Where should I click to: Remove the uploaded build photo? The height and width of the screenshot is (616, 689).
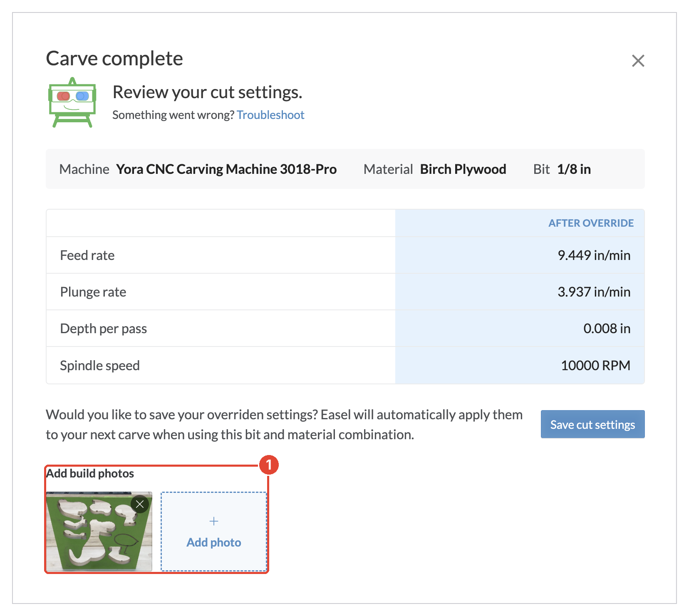coord(140,505)
